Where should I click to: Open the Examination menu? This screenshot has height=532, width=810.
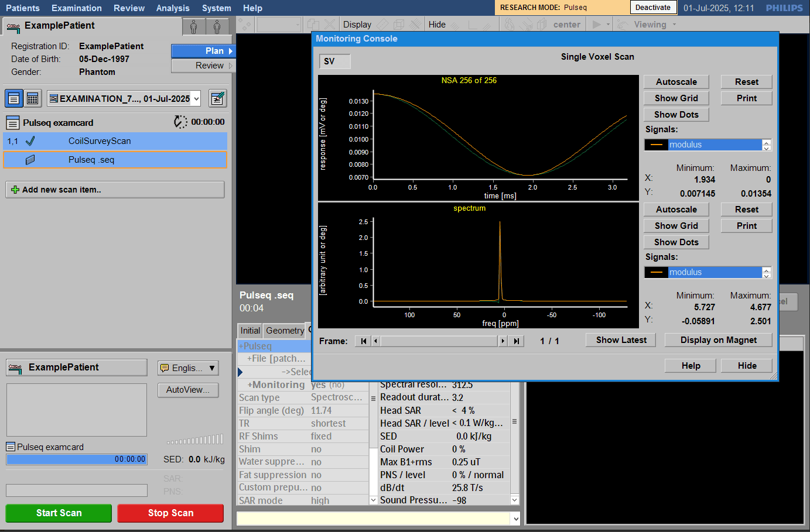[77, 8]
